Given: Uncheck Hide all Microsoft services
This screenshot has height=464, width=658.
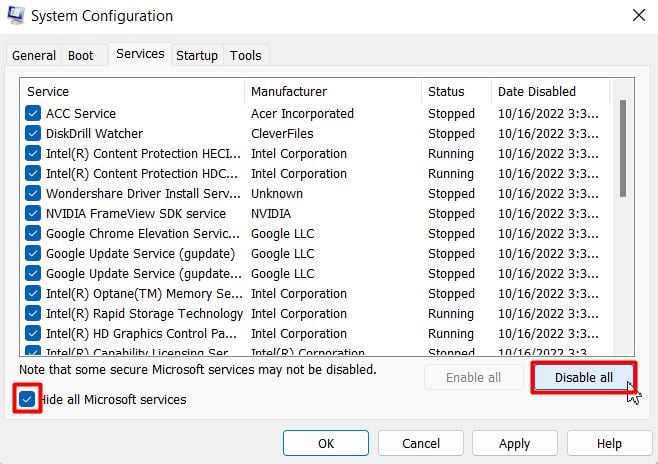Looking at the screenshot, I should [27, 400].
